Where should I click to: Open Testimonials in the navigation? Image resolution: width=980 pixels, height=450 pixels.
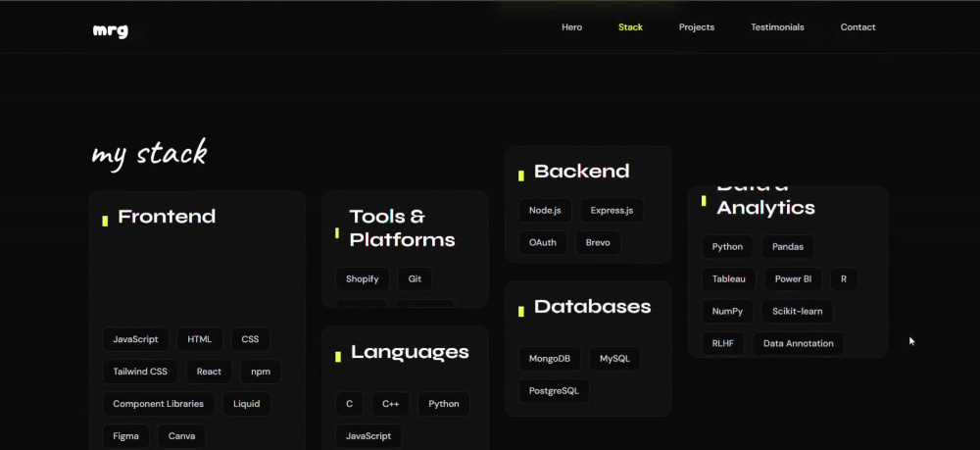tap(777, 26)
